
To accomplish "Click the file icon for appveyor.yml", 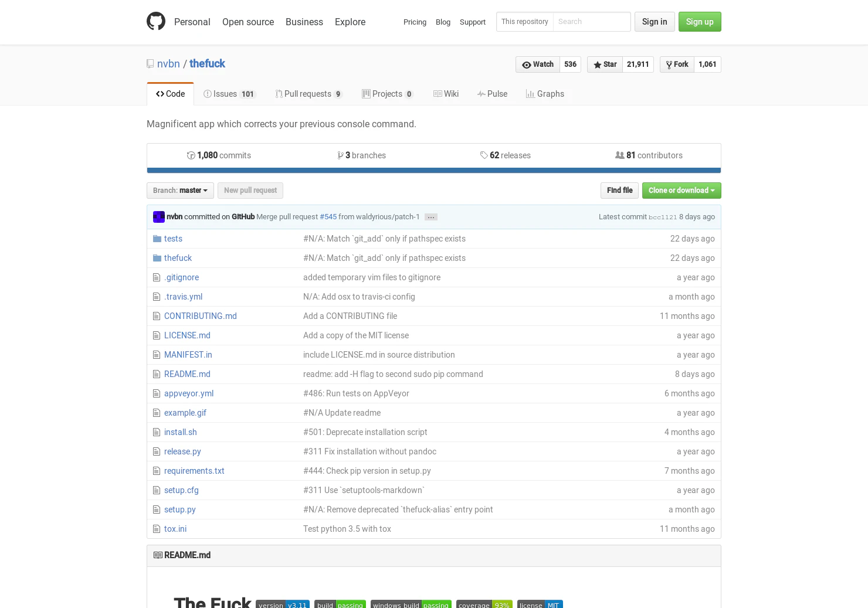I will coord(157,393).
